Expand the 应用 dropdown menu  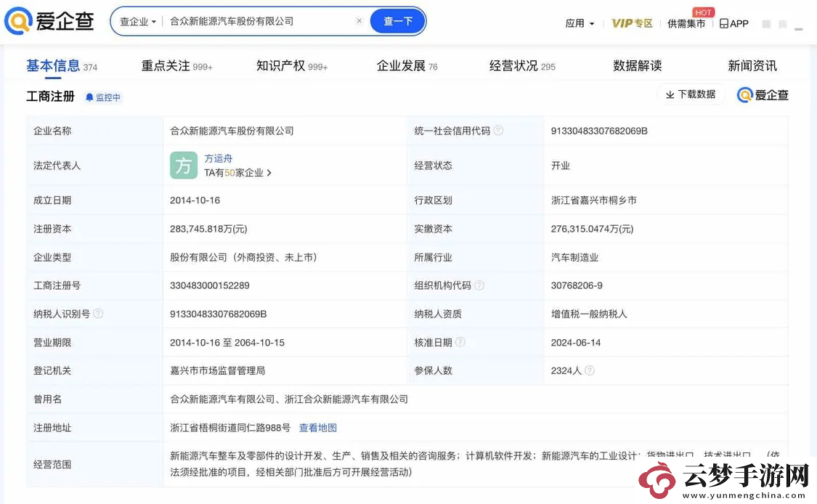[580, 23]
